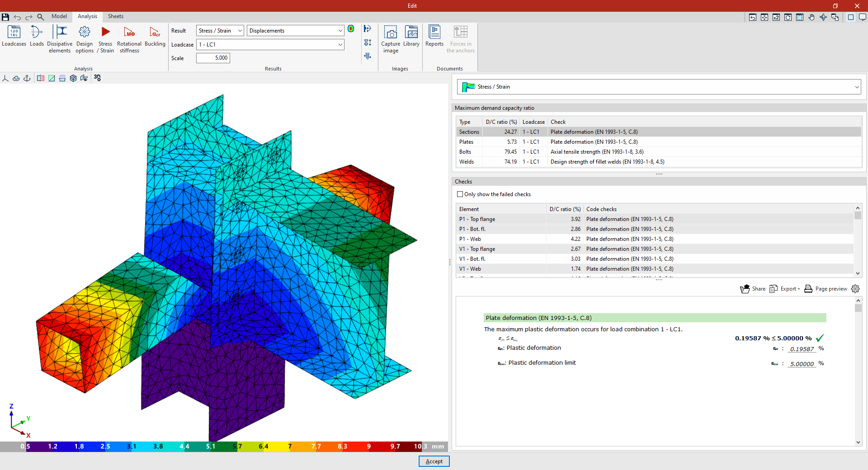Select the Plates row in capacity table

pyautogui.click(x=659, y=142)
